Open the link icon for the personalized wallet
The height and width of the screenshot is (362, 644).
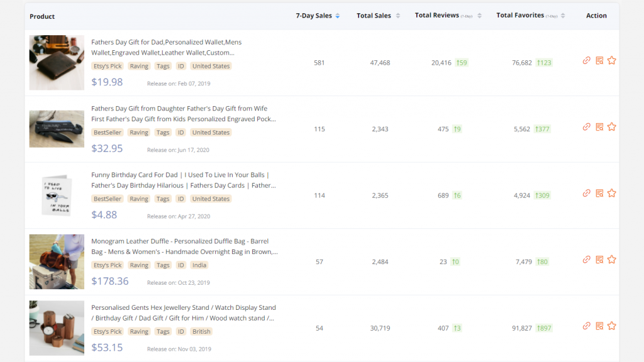click(586, 60)
